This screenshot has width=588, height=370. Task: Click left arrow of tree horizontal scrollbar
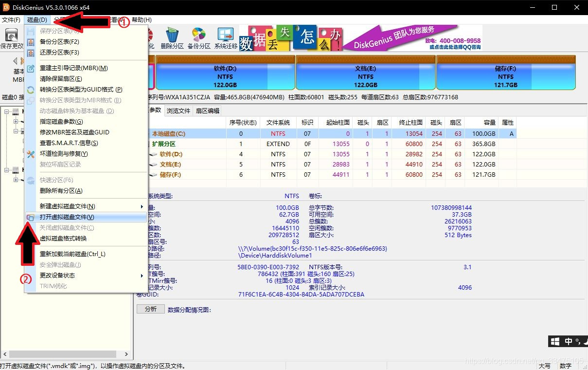5,354
